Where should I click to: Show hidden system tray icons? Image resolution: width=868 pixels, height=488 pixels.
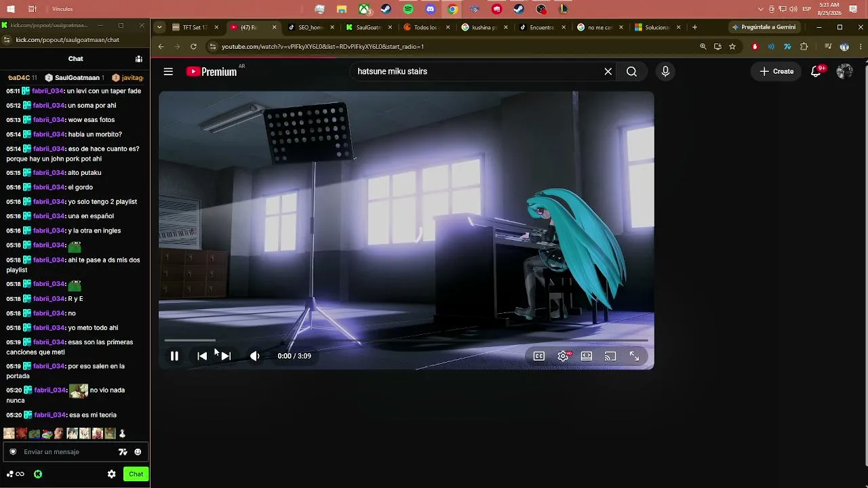[761, 9]
